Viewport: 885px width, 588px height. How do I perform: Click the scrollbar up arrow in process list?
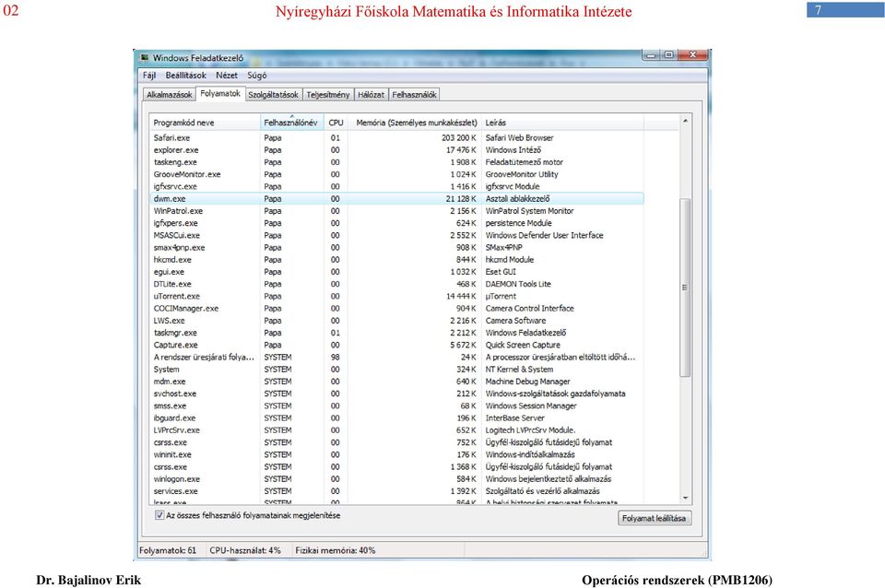pos(685,121)
